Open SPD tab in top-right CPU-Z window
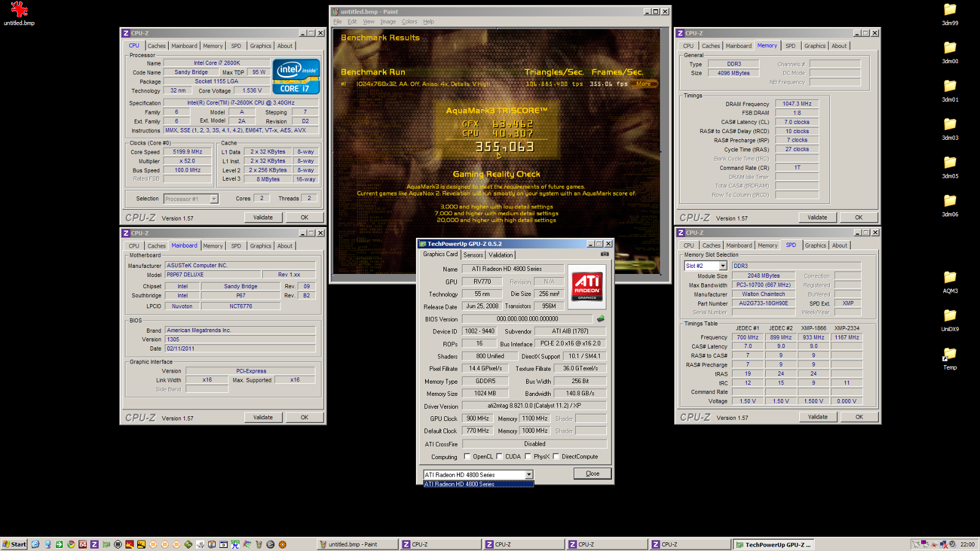 [x=791, y=46]
